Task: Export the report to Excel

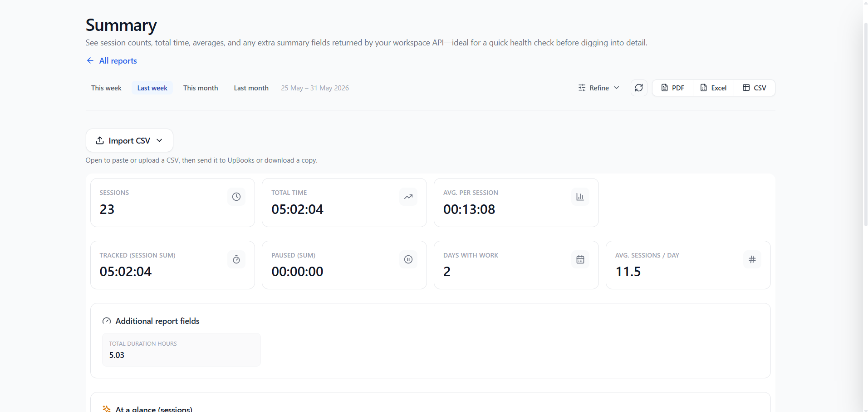Action: pos(713,88)
